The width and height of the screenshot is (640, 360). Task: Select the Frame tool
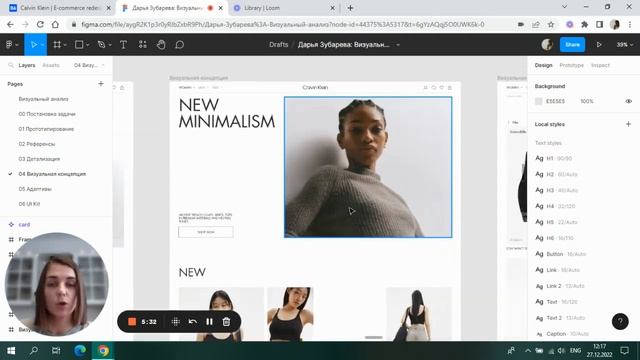(57, 44)
